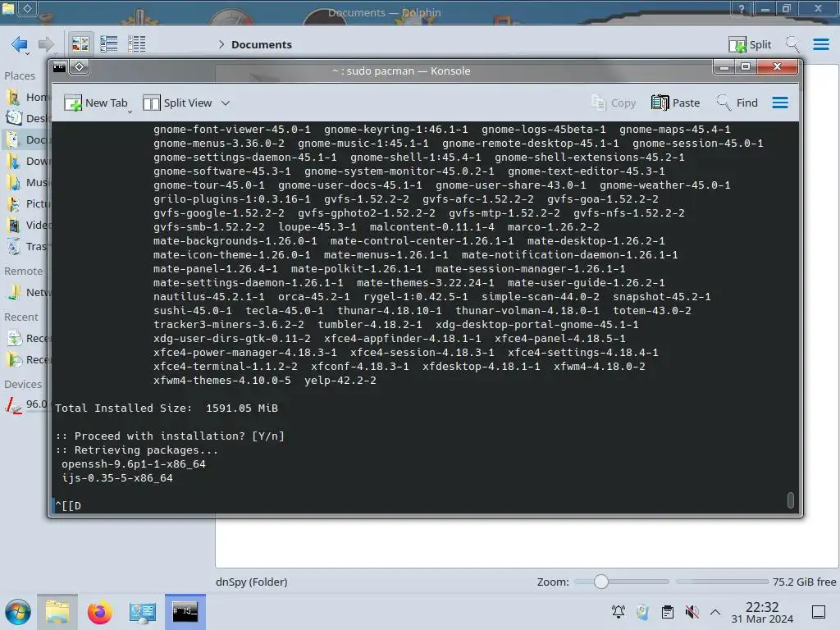Click Dolphin zoom slider handle
The image size is (840, 630).
coord(601,582)
